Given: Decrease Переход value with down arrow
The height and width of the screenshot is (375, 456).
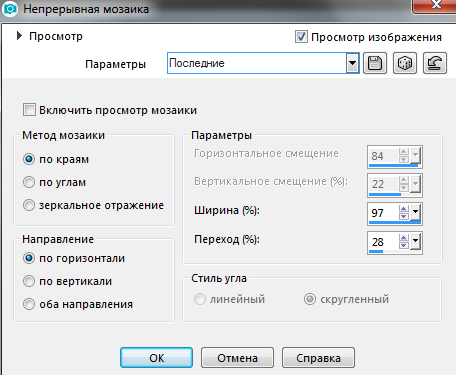Looking at the screenshot, I should coord(404,245).
